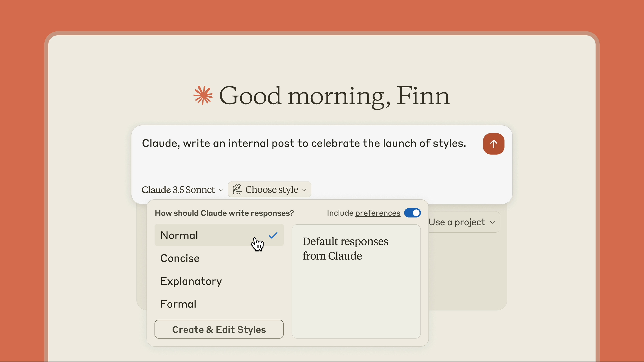Pick the Formal style

(x=219, y=304)
